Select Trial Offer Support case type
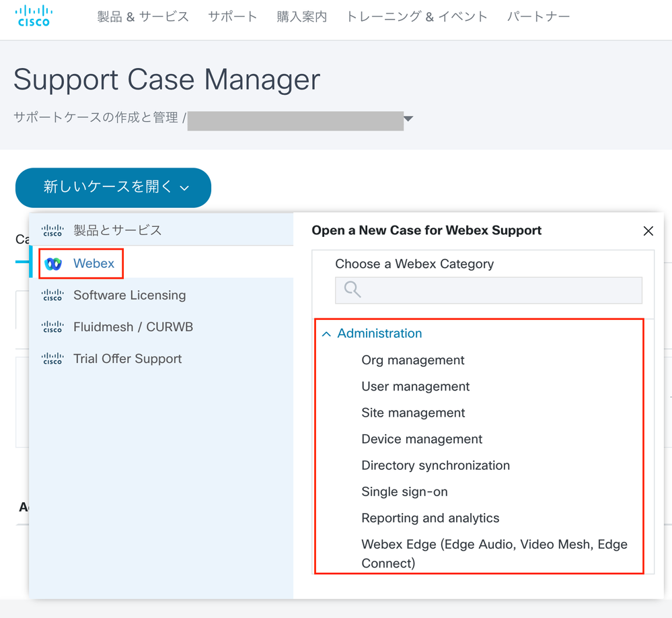This screenshot has width=672, height=618. pos(161,359)
